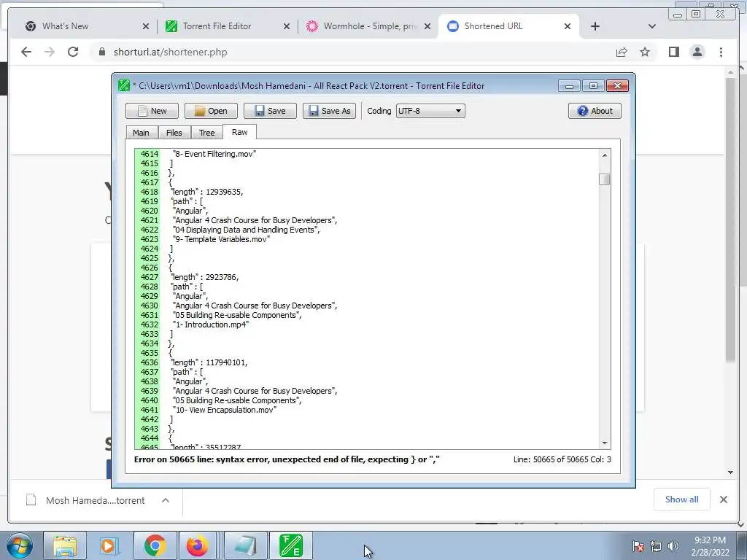Viewport: 747px width, 560px height.
Task: Click the raw editor scroll down arrow
Action: point(605,443)
